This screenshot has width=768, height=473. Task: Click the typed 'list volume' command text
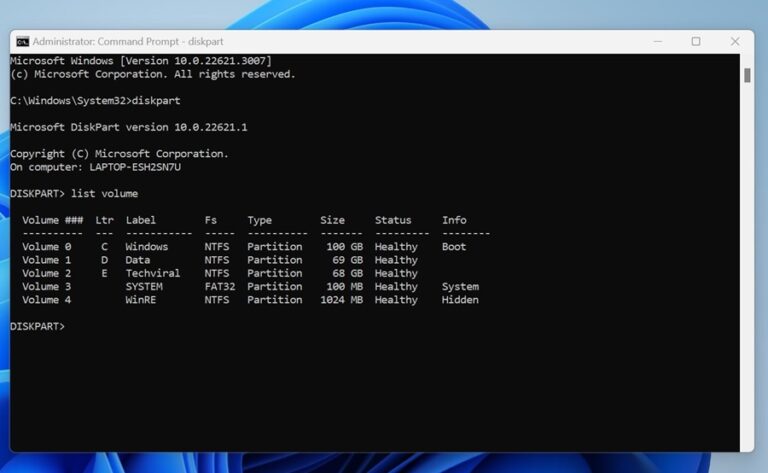104,193
